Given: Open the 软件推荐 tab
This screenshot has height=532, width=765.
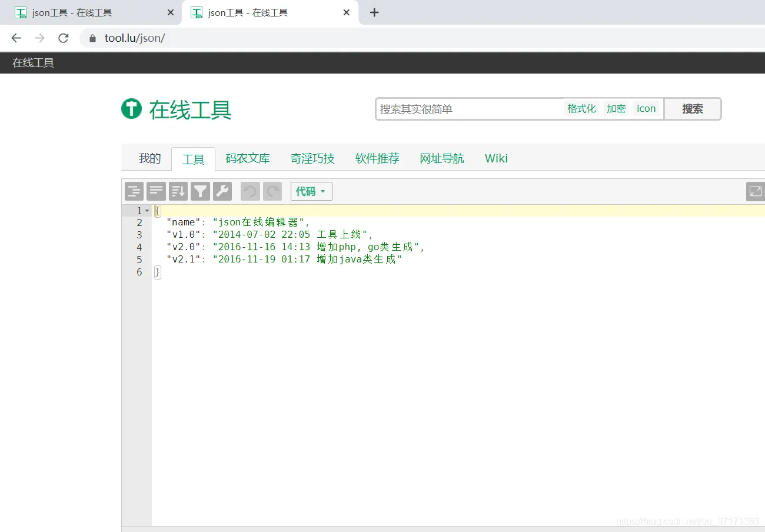Looking at the screenshot, I should point(377,158).
